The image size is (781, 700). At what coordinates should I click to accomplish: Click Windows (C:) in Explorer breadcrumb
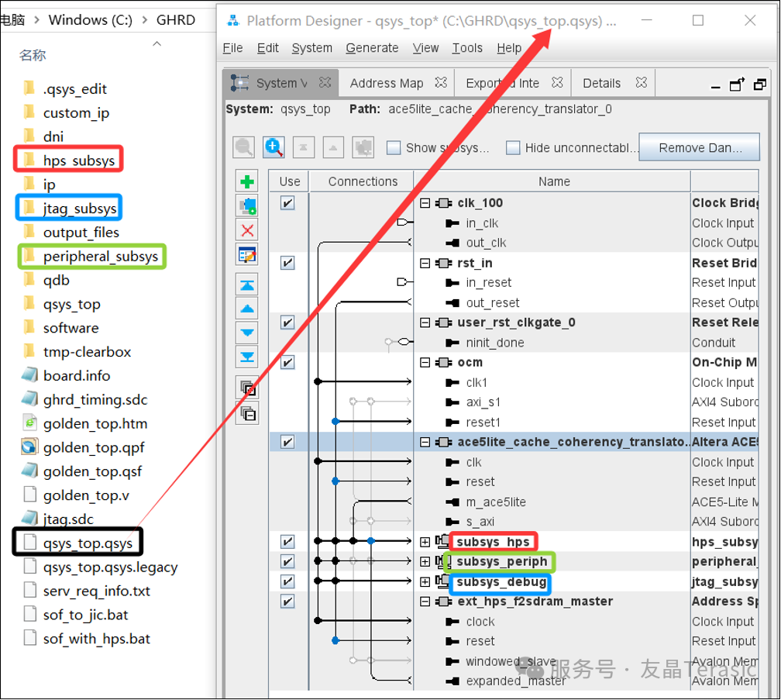pyautogui.click(x=90, y=20)
